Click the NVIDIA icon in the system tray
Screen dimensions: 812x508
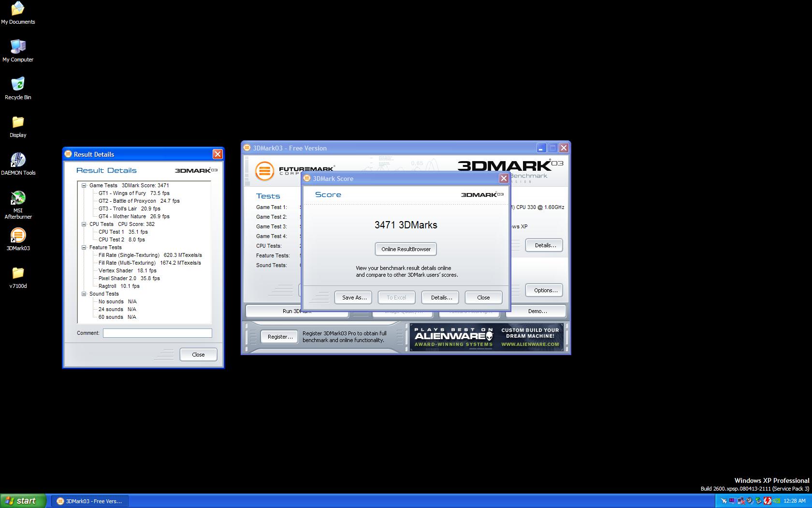(x=776, y=502)
